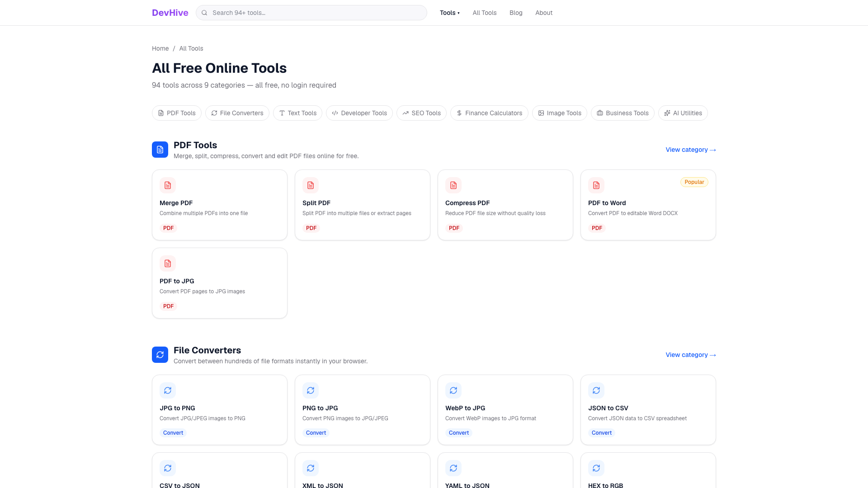The image size is (868, 488).
Task: Click the blue File Converters section icon
Action: pos(160,355)
